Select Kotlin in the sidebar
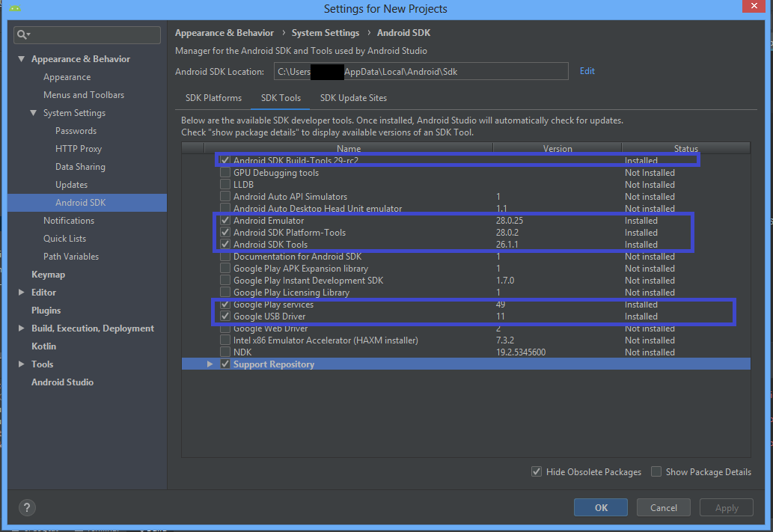Viewport: 773px width, 532px height. (x=44, y=346)
